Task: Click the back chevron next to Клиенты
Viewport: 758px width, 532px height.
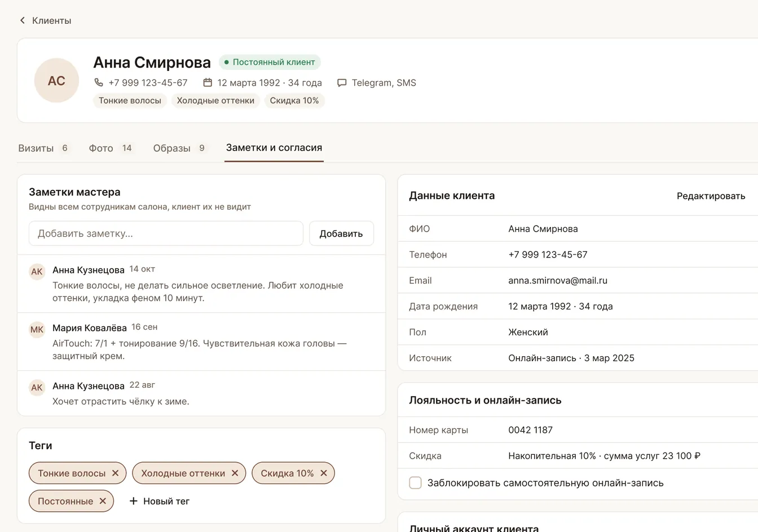Action: (x=23, y=20)
